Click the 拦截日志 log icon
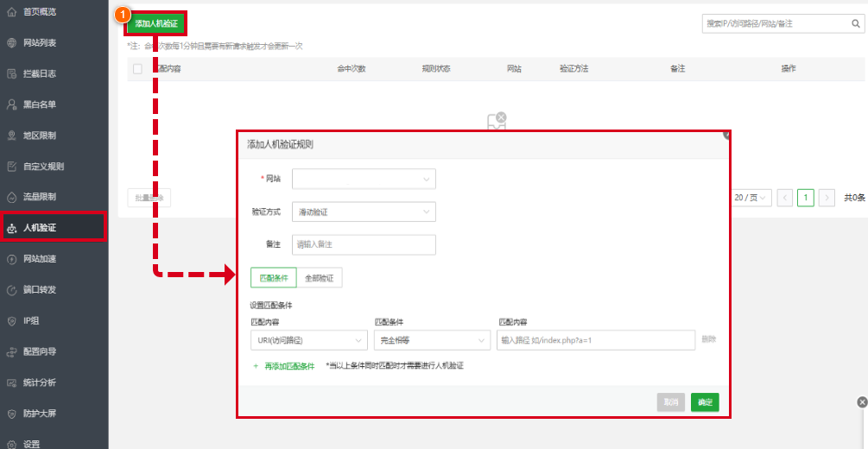 (x=12, y=73)
